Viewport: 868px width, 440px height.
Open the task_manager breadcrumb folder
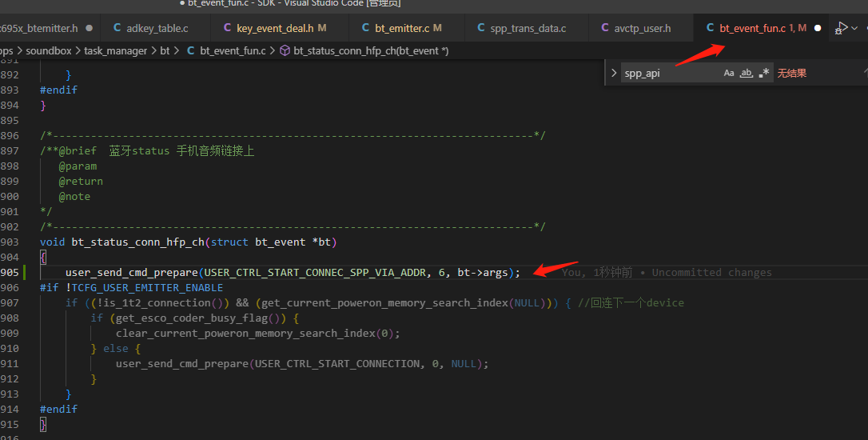(x=116, y=51)
